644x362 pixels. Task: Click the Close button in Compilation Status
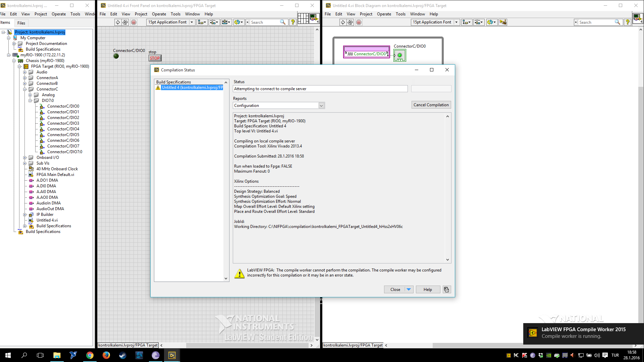(x=395, y=290)
